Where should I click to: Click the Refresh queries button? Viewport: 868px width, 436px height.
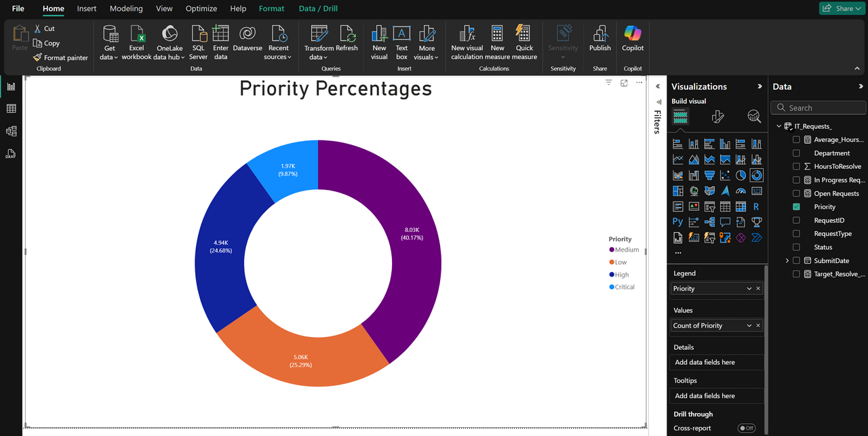(347, 39)
